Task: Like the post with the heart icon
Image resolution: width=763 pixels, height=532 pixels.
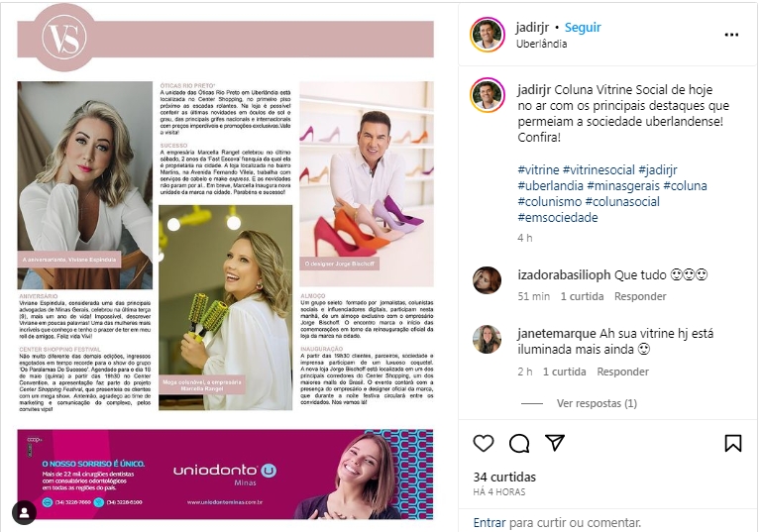Action: (484, 443)
